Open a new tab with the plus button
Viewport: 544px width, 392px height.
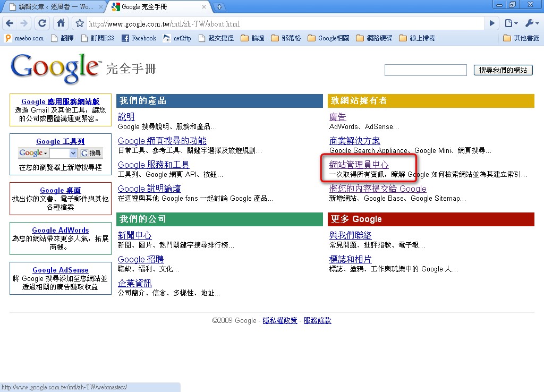(219, 6)
